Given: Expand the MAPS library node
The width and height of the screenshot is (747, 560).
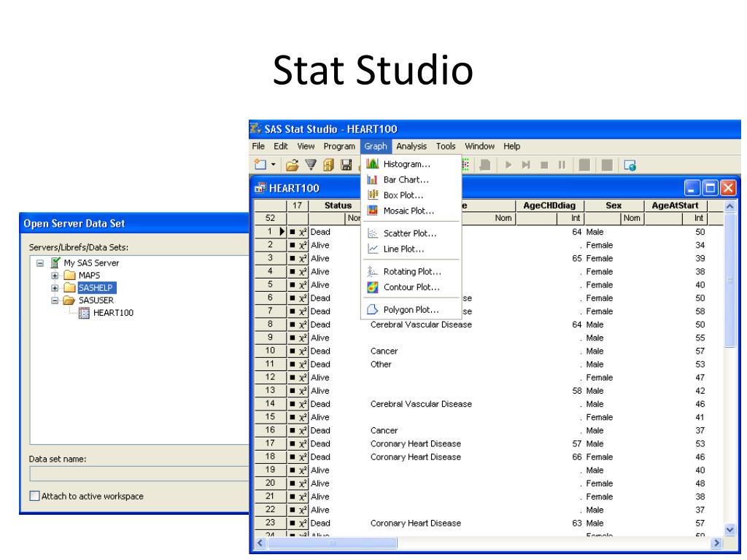Looking at the screenshot, I should 55,275.
